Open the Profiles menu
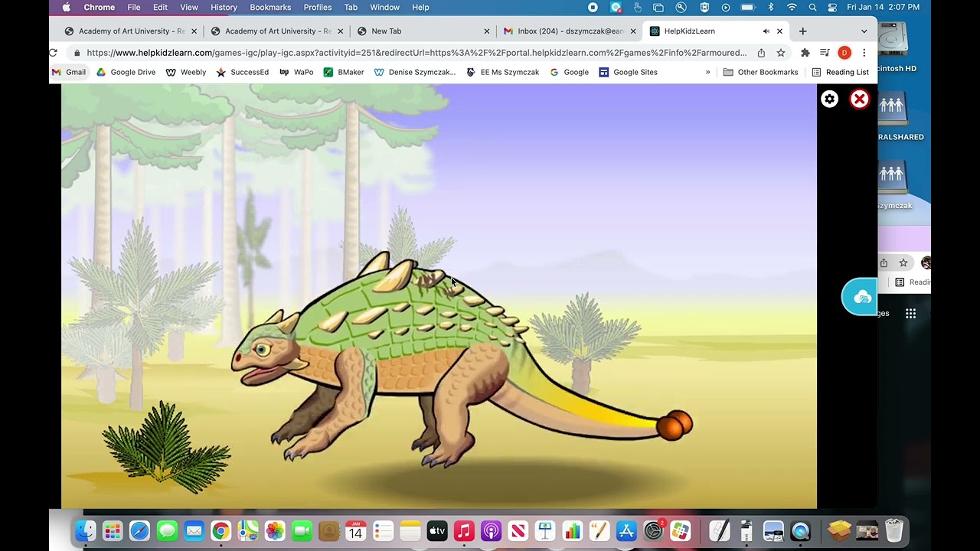The width and height of the screenshot is (980, 551). [318, 7]
